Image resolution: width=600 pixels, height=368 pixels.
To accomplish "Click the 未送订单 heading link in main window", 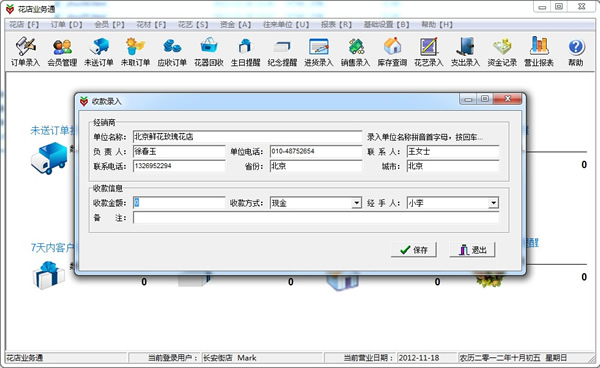I will (x=52, y=130).
